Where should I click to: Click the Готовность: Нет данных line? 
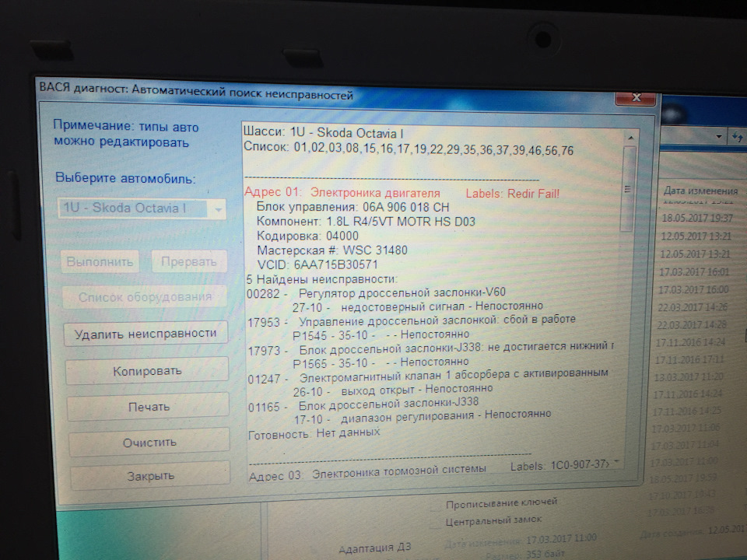pyautogui.click(x=314, y=433)
